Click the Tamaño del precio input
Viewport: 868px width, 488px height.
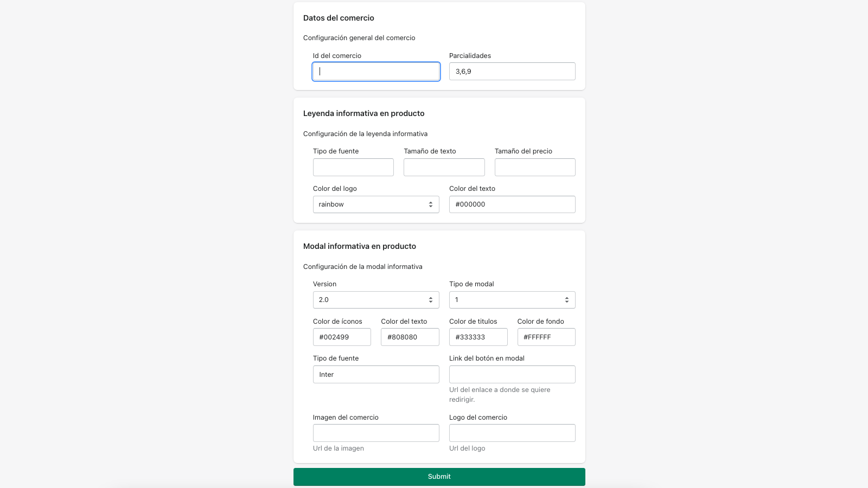click(x=535, y=168)
